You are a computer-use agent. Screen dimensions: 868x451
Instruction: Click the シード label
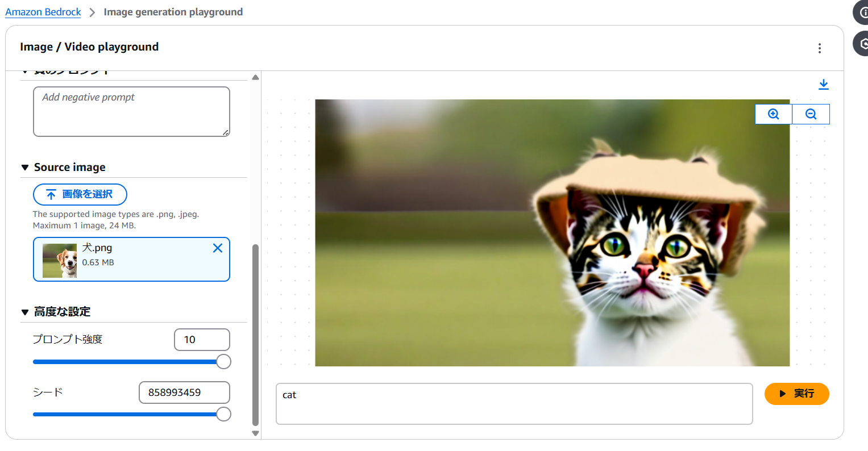click(x=48, y=392)
